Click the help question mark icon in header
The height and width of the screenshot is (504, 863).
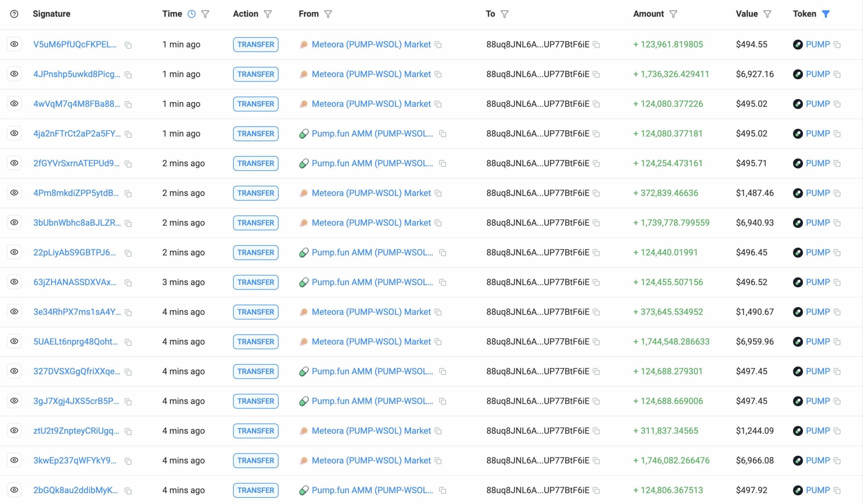point(14,14)
